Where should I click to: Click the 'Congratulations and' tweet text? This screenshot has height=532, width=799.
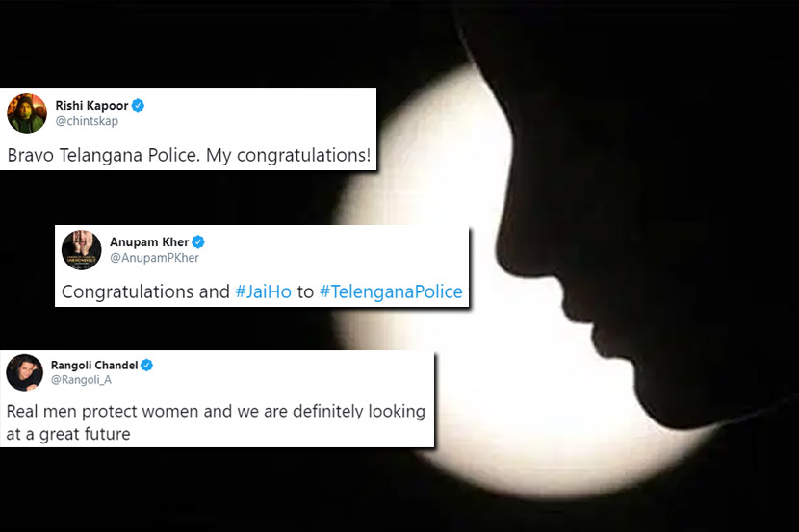(x=145, y=291)
